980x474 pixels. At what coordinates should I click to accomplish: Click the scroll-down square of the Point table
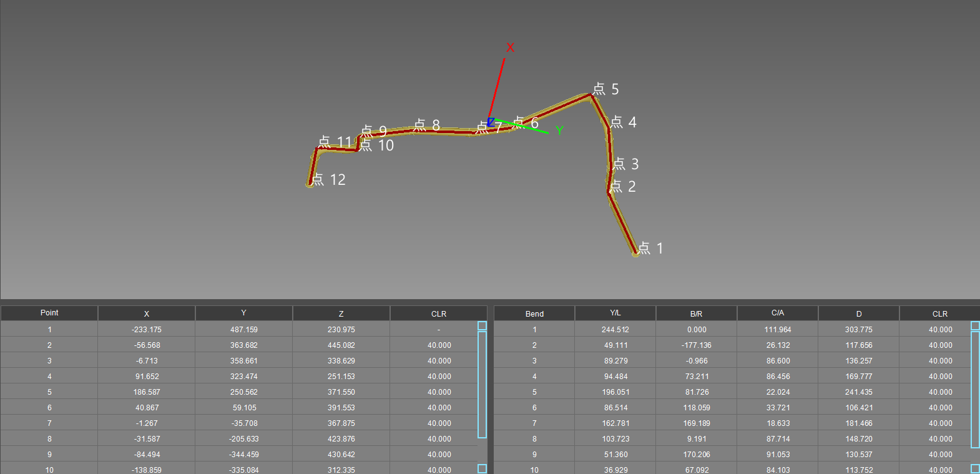pyautogui.click(x=482, y=468)
